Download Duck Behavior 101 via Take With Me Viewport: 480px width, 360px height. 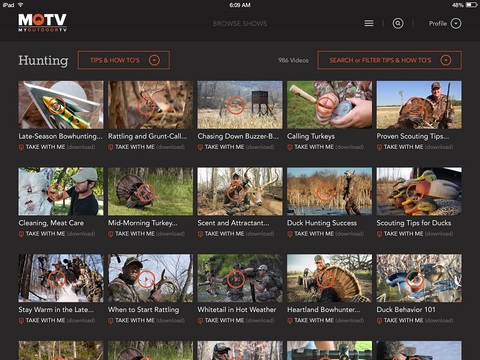click(415, 321)
